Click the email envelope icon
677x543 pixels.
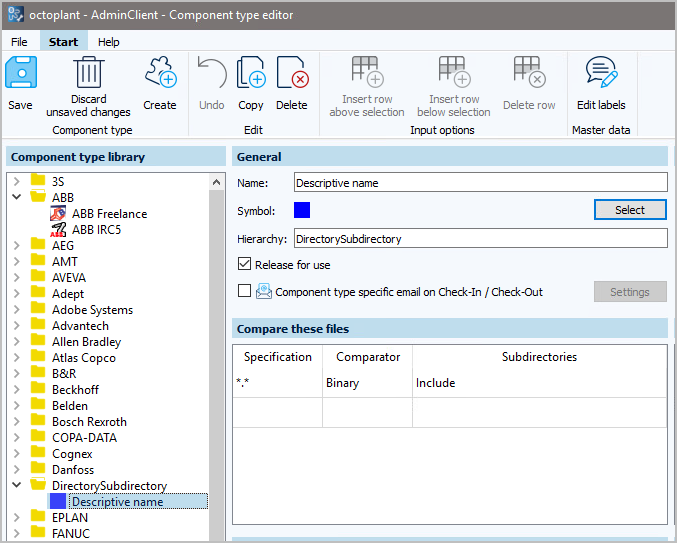264,291
